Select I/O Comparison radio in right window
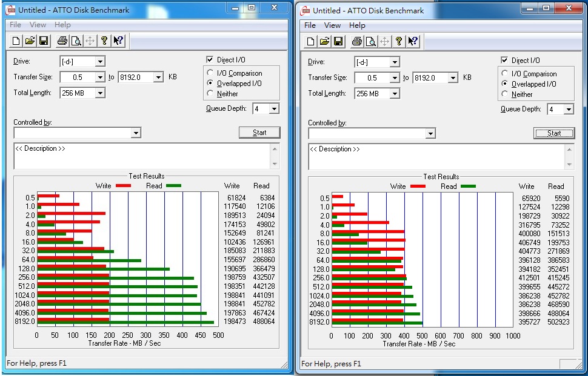 [505, 73]
